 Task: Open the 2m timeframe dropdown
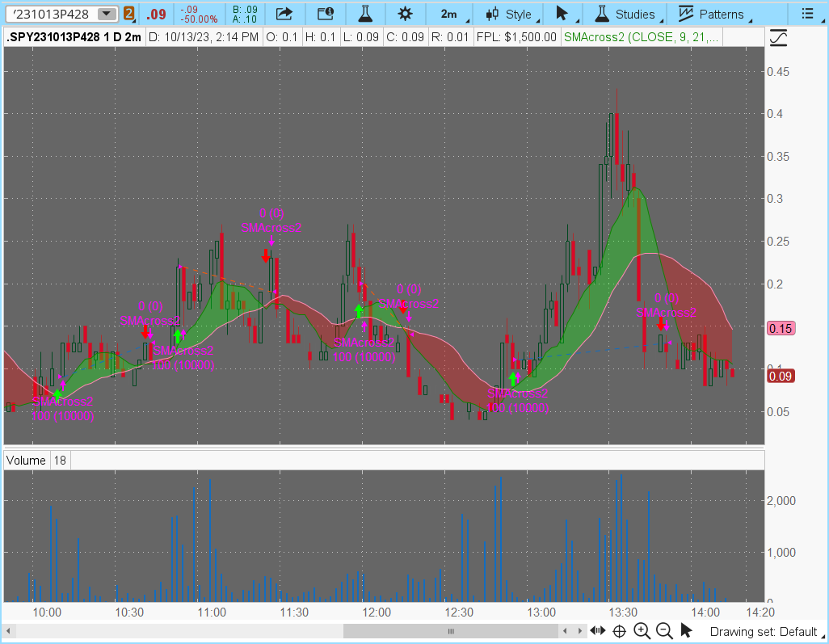point(449,15)
